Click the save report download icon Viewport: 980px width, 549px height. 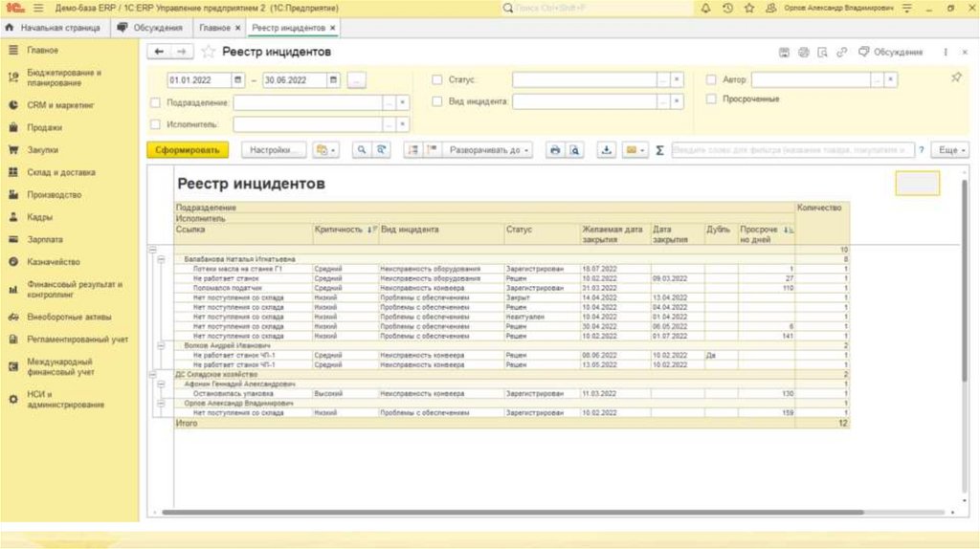(606, 150)
